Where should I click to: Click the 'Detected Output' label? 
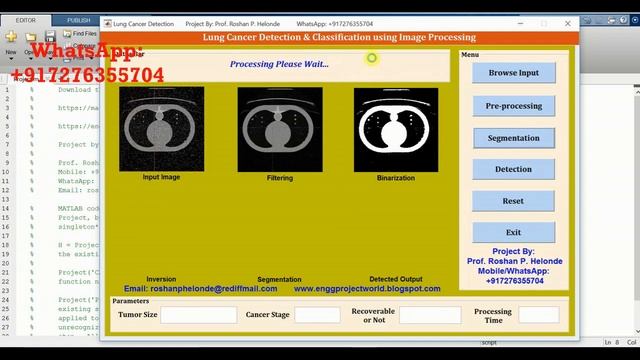point(396,279)
